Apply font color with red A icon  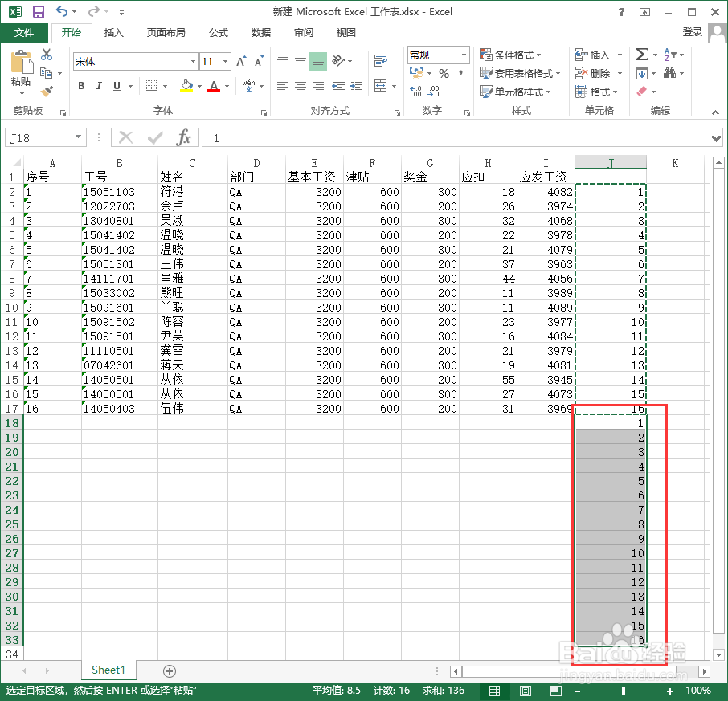coord(214,86)
